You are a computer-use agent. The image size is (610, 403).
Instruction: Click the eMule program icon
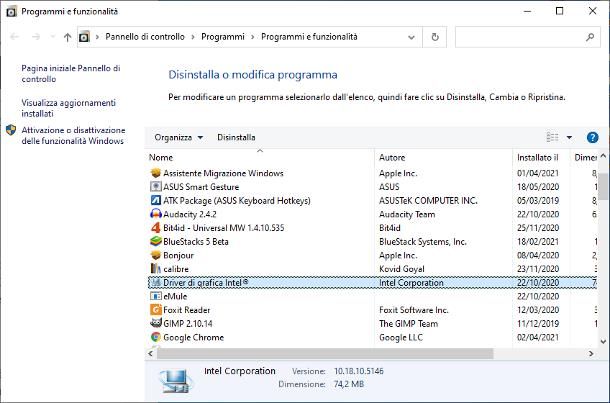[x=156, y=296]
